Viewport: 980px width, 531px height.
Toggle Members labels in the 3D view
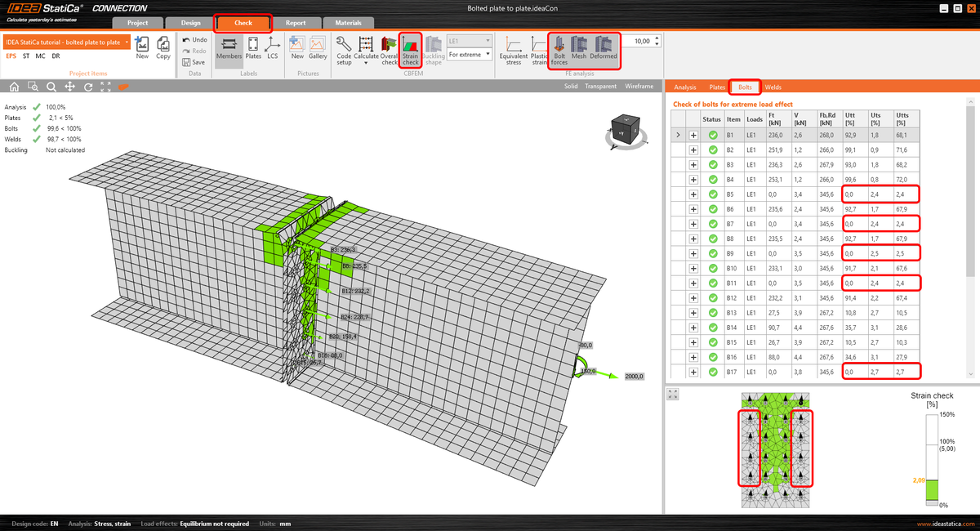tap(229, 49)
